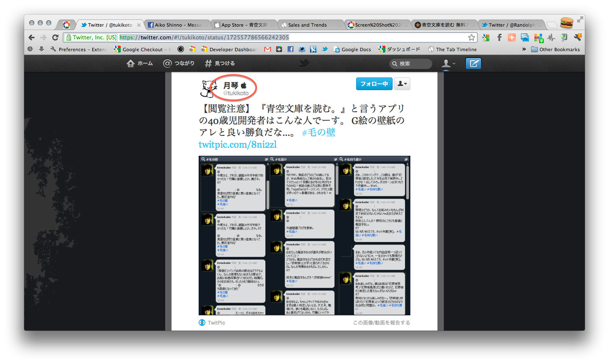Open the Preferences – Extensions bookmark
This screenshot has width=609, height=364.
coord(79,49)
